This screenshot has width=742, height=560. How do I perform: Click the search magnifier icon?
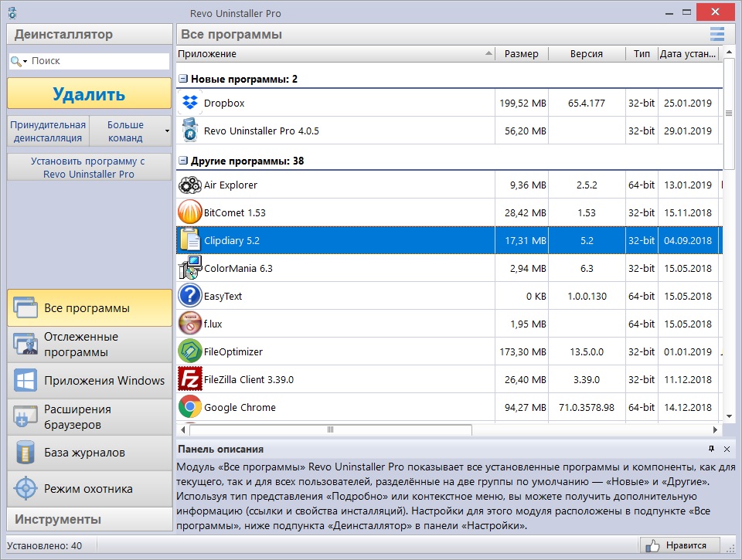(15, 61)
